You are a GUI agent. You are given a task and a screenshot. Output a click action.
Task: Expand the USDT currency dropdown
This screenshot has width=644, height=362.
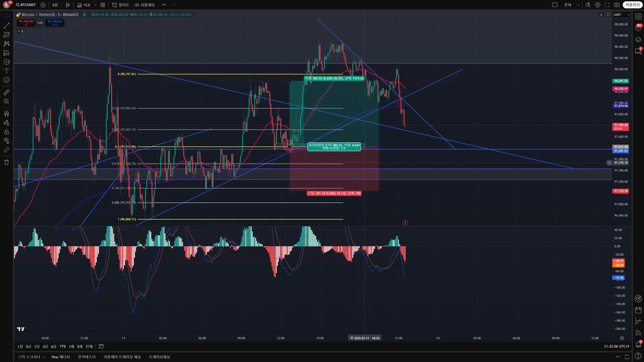point(622,15)
